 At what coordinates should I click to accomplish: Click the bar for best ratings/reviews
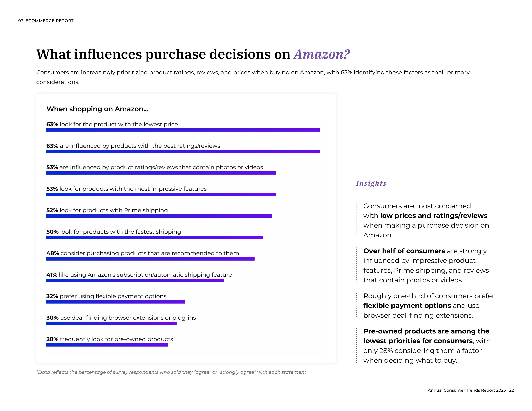pyautogui.click(x=183, y=152)
